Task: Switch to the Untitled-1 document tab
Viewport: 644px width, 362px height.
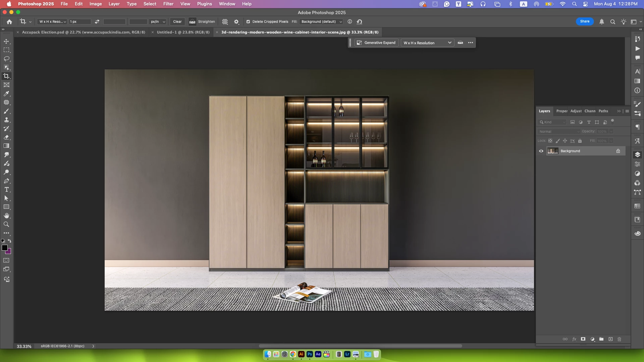Action: click(183, 32)
